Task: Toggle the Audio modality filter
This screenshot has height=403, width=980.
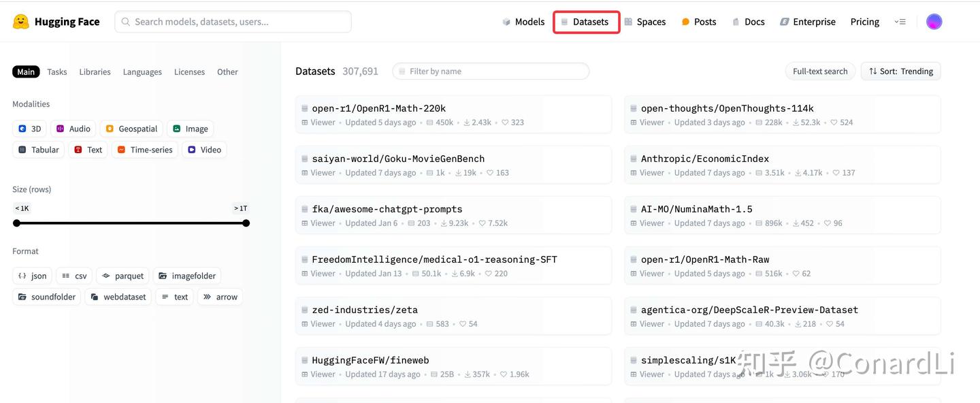Action: point(73,129)
